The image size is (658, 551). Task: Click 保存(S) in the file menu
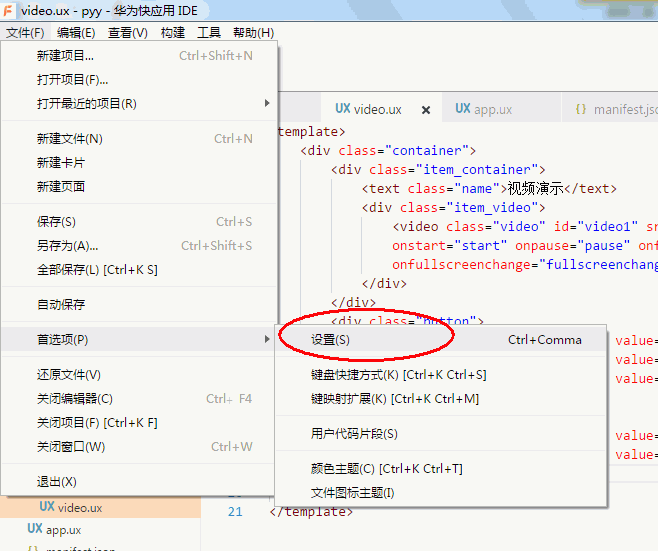[139, 222]
